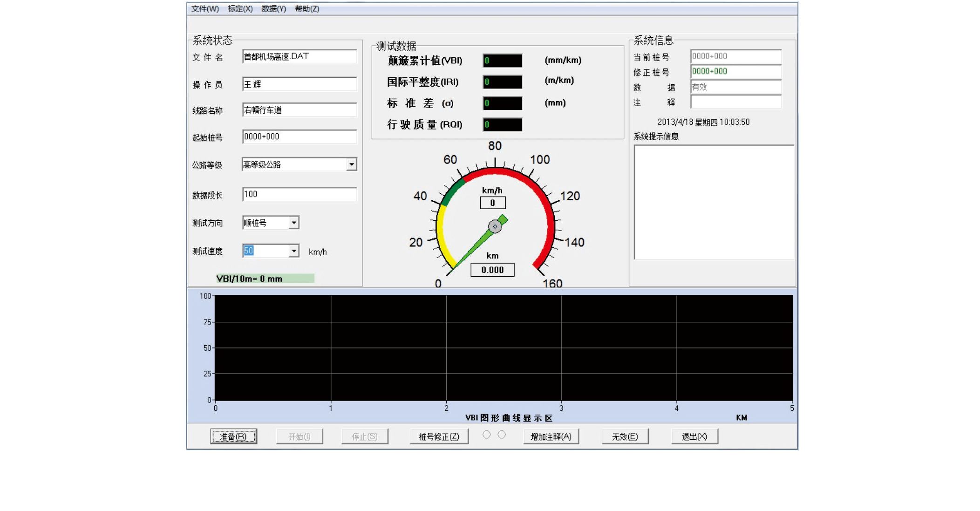Click the 文件名 input field

(299, 56)
